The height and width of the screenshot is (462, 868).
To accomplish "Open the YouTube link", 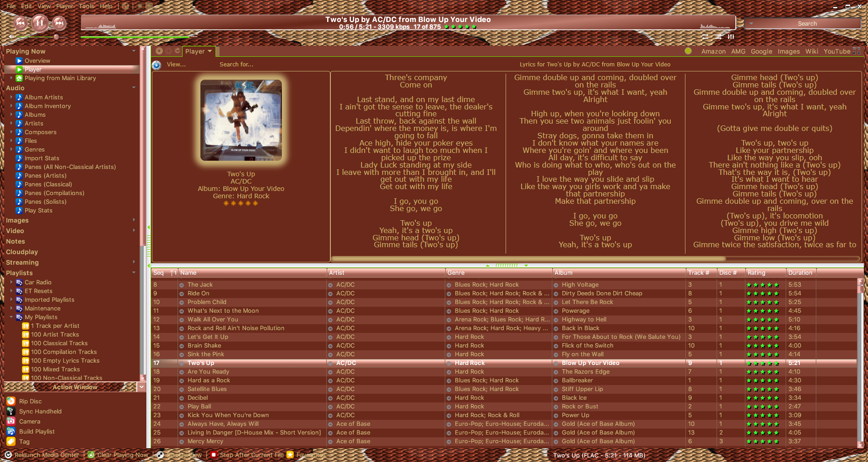I will [x=837, y=51].
